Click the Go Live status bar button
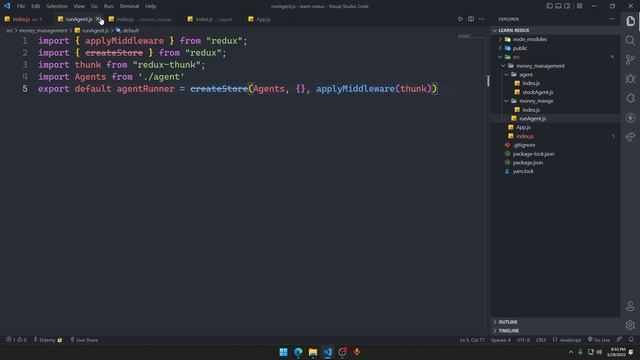 599,340
